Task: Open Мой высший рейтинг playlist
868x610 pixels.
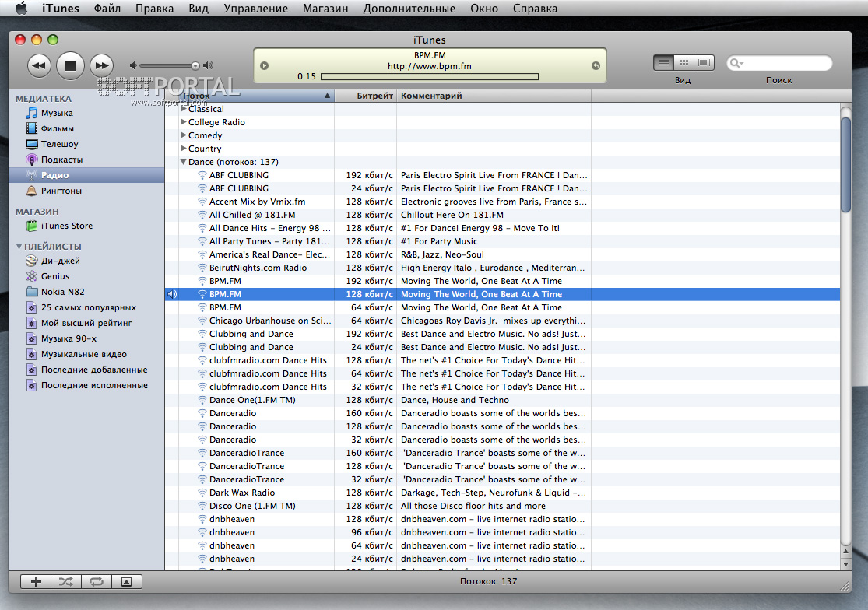Action: click(x=87, y=322)
